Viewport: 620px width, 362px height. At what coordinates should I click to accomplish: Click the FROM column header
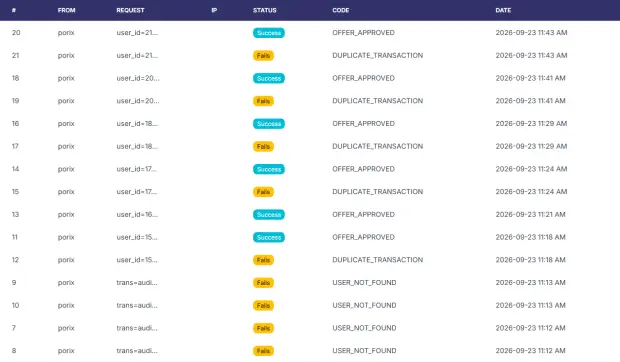pyautogui.click(x=66, y=10)
